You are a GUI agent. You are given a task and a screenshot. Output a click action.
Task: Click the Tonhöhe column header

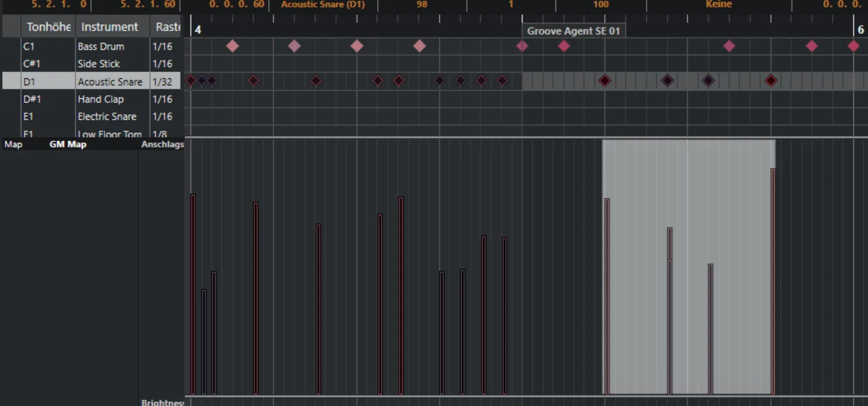pos(48,27)
